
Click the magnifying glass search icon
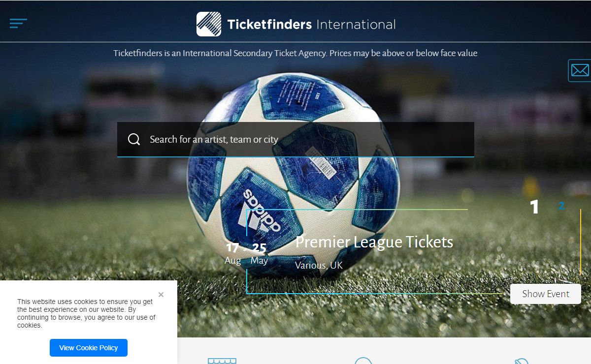click(134, 139)
